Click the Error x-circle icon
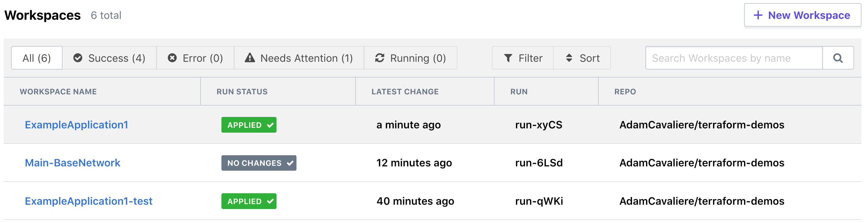This screenshot has height=223, width=868. tap(172, 58)
